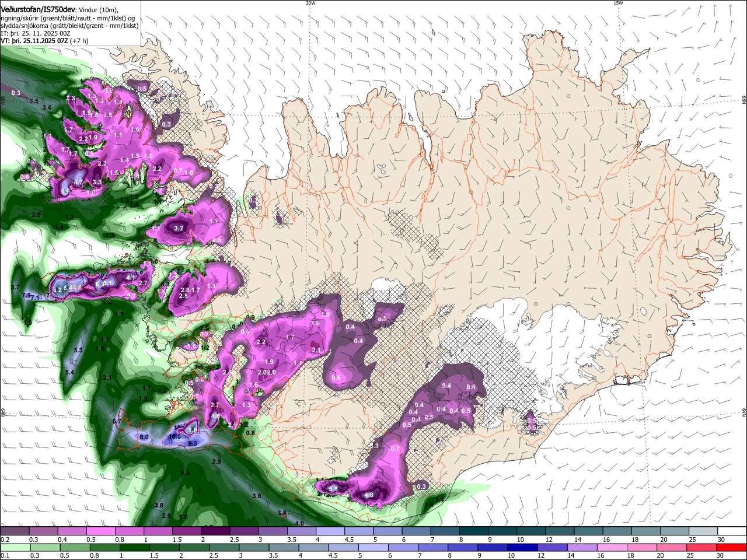
Task: Click pale lavender snow swatch between 4 and 4.5
Action: [330, 531]
